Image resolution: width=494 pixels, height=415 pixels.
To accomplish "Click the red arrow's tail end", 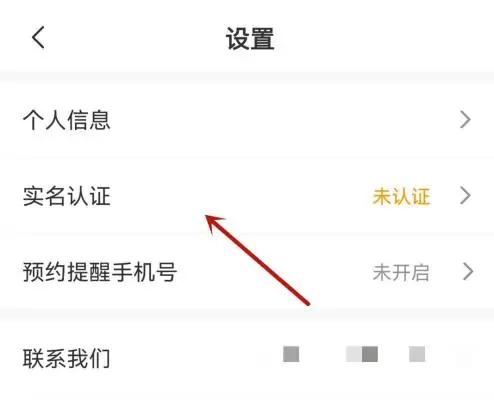I will tap(307, 302).
